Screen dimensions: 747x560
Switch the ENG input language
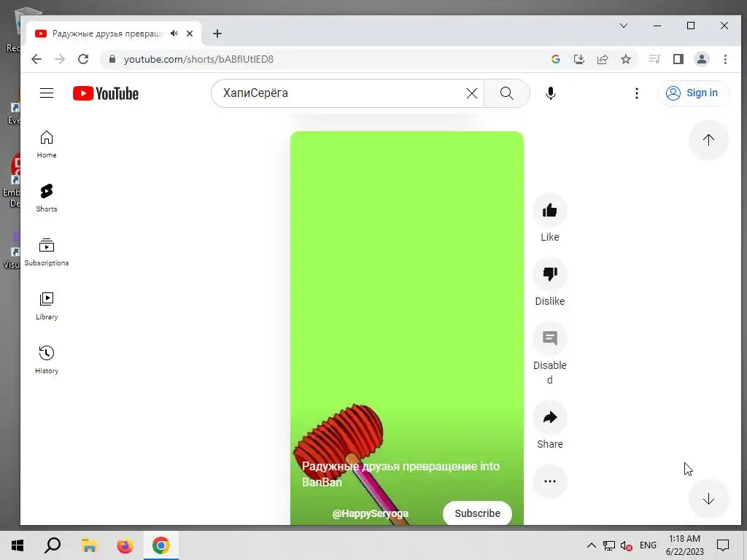point(648,545)
